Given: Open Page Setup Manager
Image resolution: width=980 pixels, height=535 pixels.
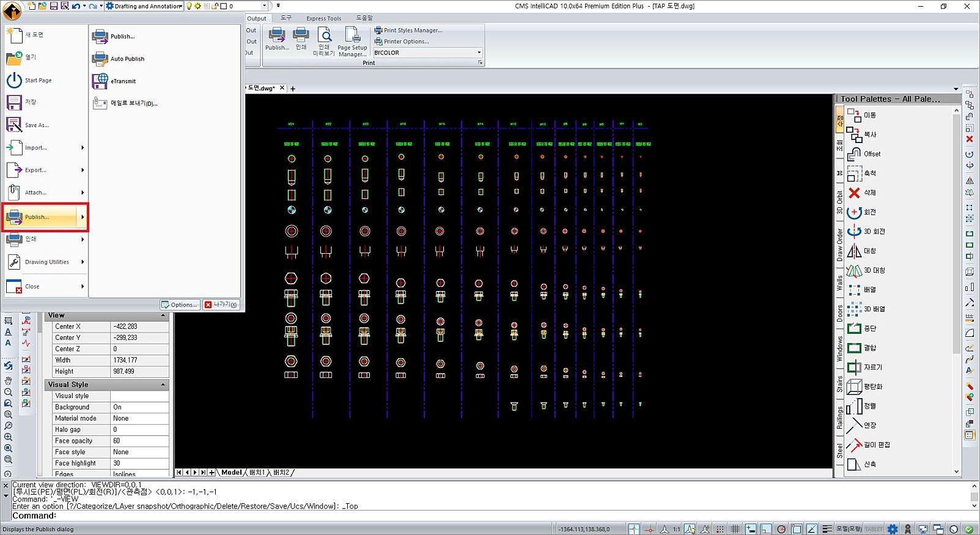Looking at the screenshot, I should pos(353,42).
